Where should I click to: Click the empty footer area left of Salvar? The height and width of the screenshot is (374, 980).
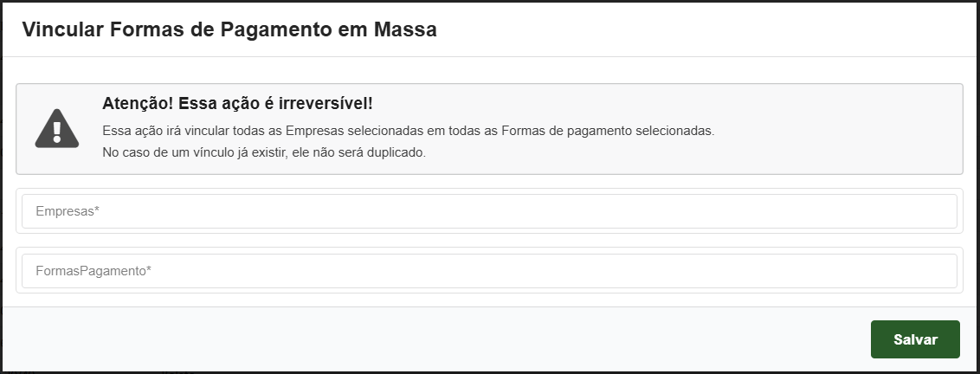coord(433,339)
